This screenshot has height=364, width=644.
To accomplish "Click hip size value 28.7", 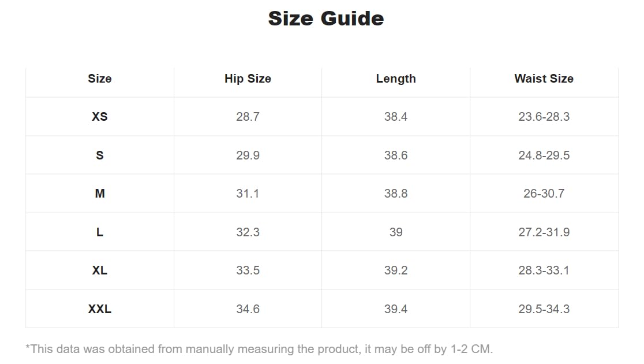I will (248, 117).
